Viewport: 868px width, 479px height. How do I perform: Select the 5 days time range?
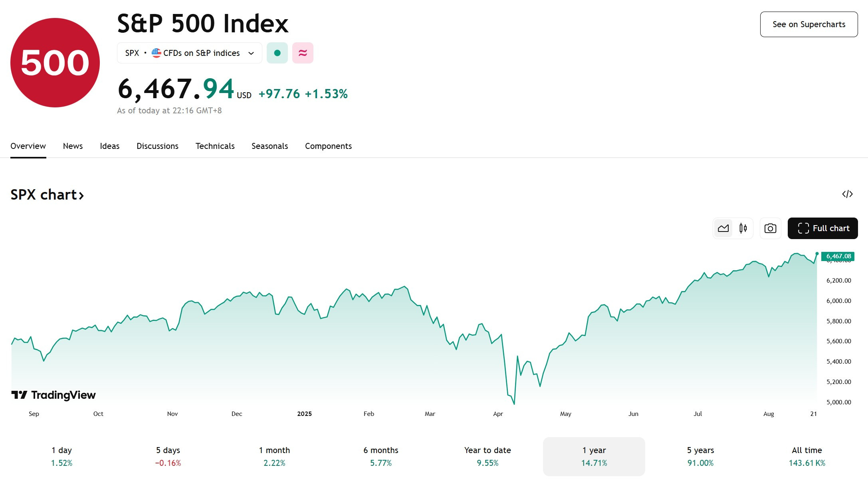click(168, 456)
